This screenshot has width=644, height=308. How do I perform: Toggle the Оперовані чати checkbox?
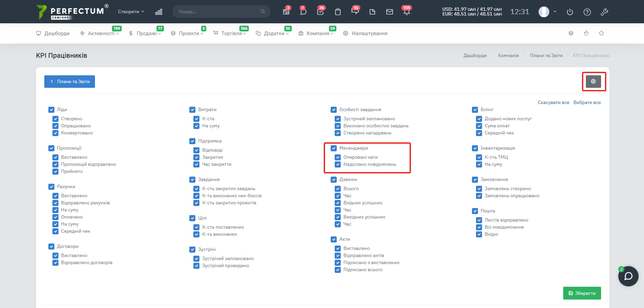(x=338, y=157)
